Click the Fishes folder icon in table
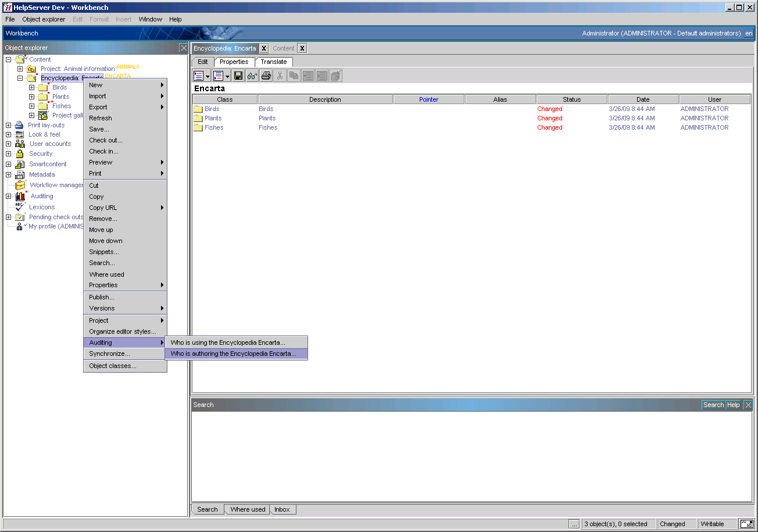The image size is (758, 532). (x=198, y=127)
